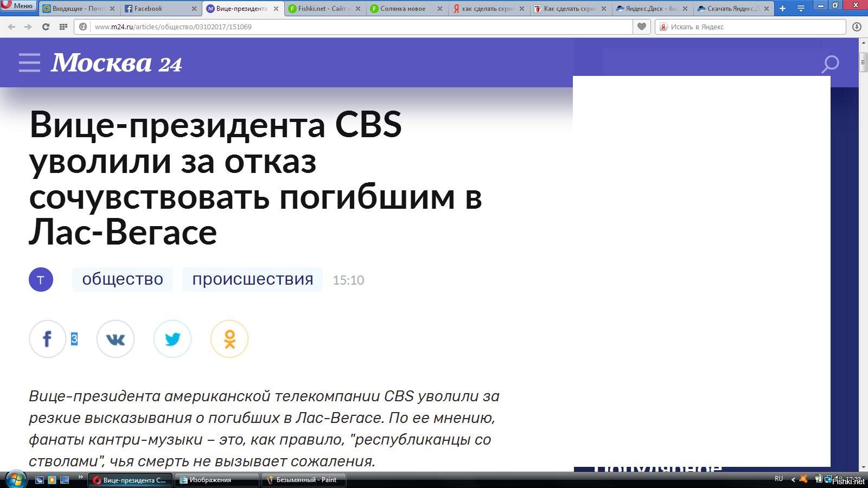Switch to Изображения taskbar window

pyautogui.click(x=217, y=480)
